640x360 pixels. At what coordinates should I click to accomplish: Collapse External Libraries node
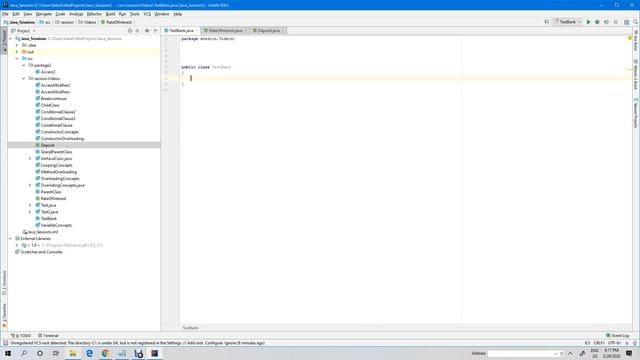11,238
